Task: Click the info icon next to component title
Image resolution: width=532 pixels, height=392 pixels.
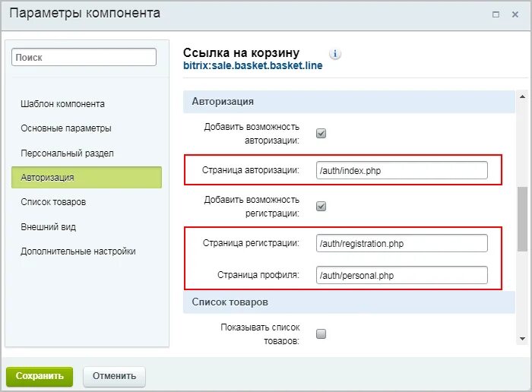Action: (335, 54)
